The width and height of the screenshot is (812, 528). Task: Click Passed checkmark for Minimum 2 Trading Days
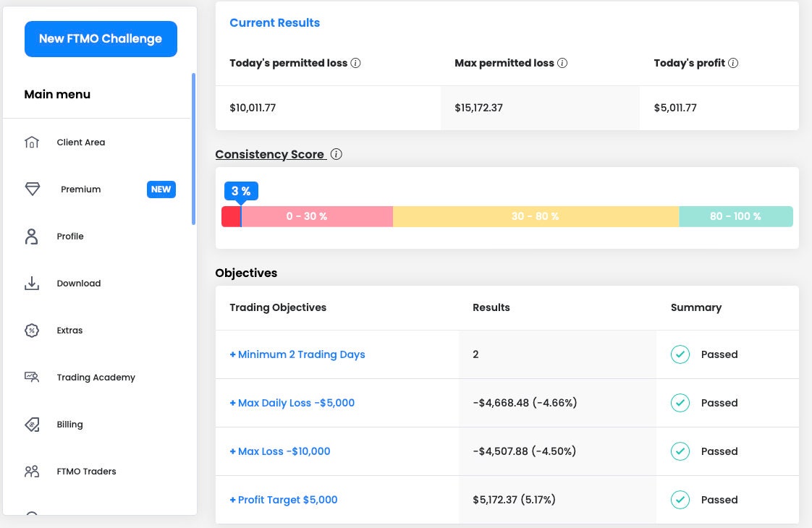point(680,354)
